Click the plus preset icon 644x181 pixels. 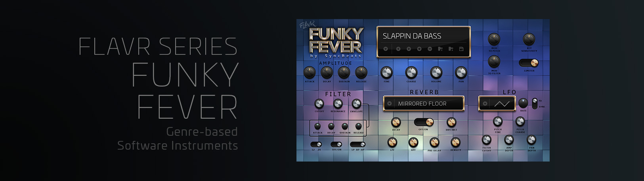click(x=419, y=49)
